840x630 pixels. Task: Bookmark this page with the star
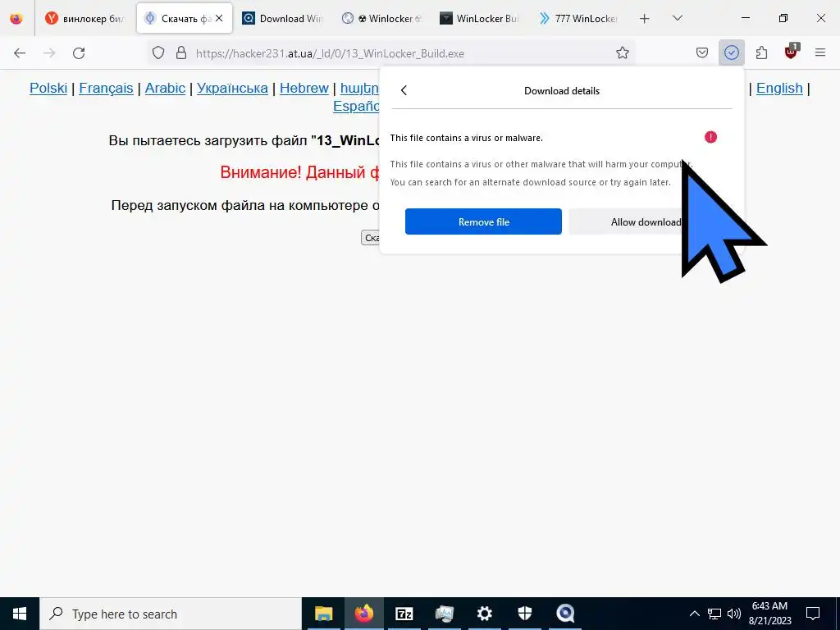point(622,52)
